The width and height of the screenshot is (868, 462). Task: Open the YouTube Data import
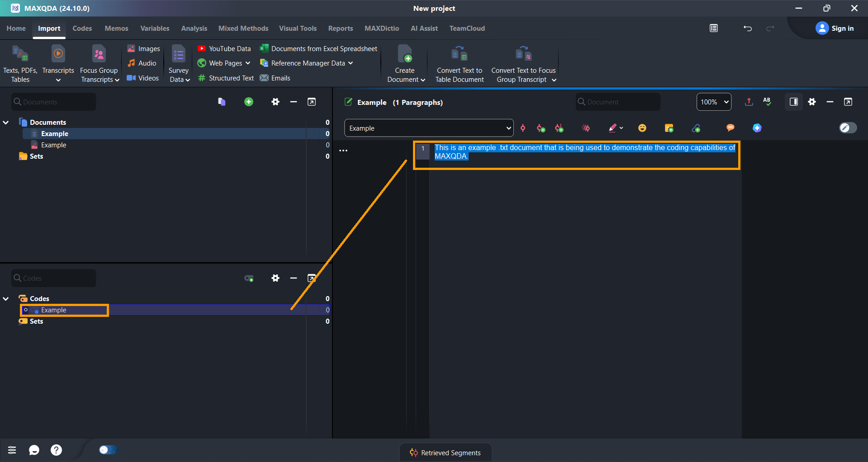pos(224,49)
